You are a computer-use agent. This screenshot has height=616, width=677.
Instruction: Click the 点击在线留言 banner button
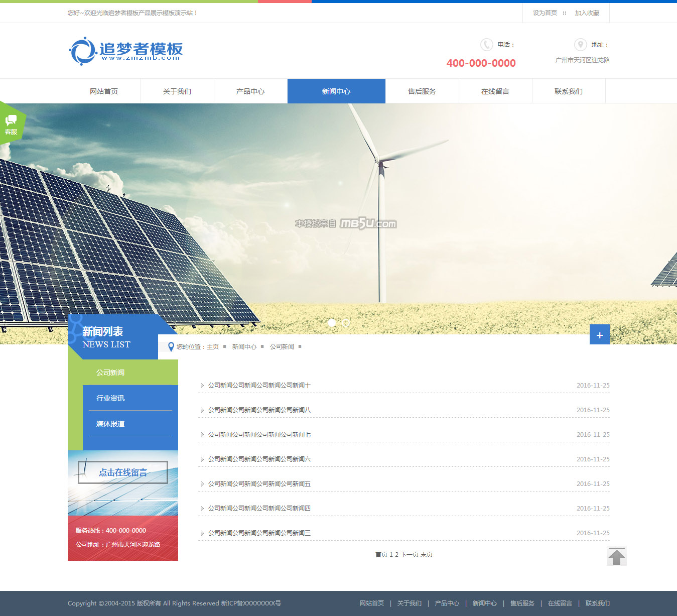123,472
